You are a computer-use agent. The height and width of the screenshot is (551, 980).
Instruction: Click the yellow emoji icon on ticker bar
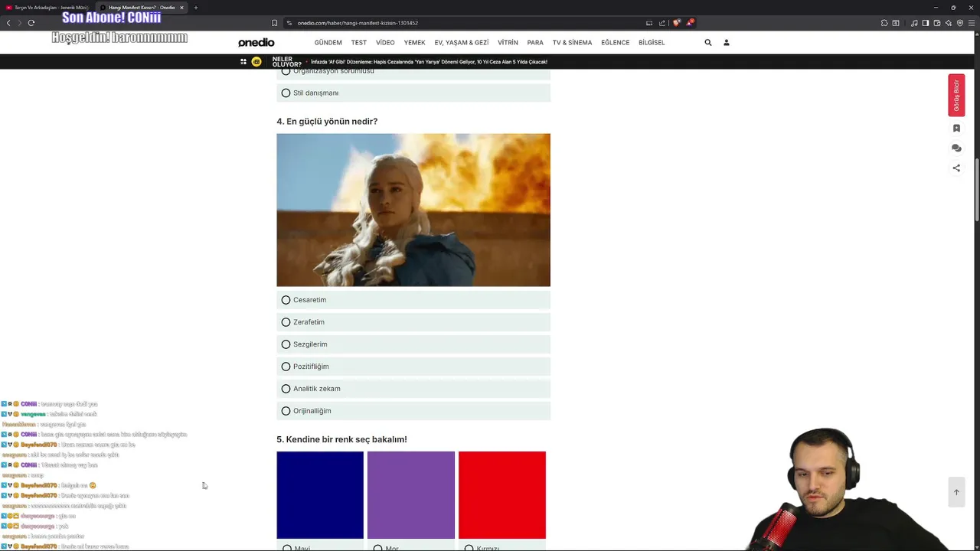click(x=256, y=62)
